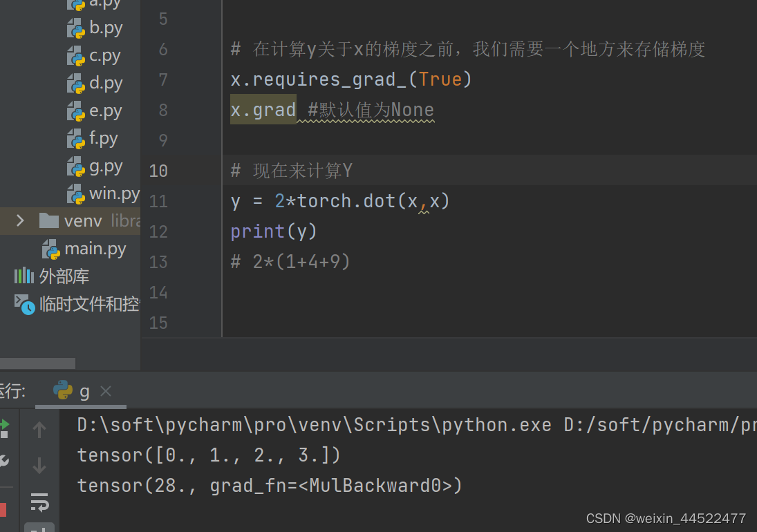Switch to the g run tab
The width and height of the screenshot is (757, 532).
pos(81,391)
